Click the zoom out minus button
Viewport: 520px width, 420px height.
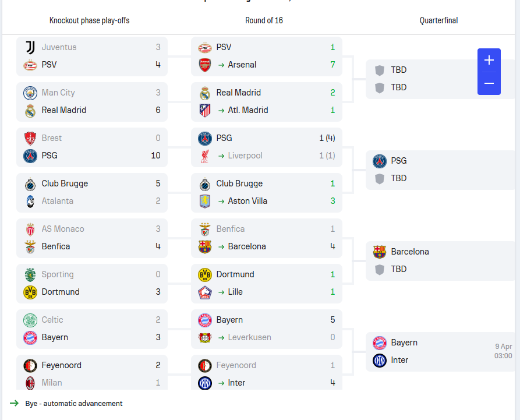(489, 83)
